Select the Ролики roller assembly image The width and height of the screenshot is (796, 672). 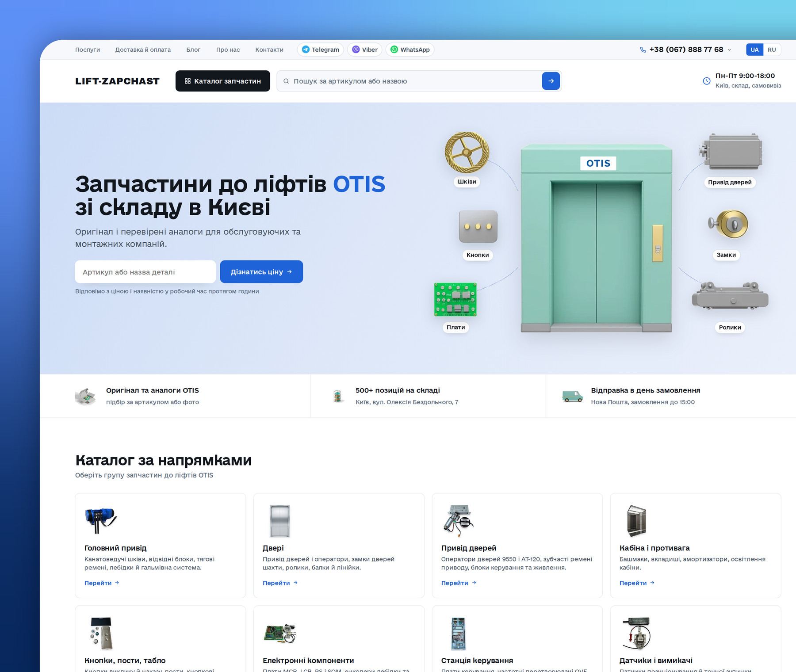730,296
